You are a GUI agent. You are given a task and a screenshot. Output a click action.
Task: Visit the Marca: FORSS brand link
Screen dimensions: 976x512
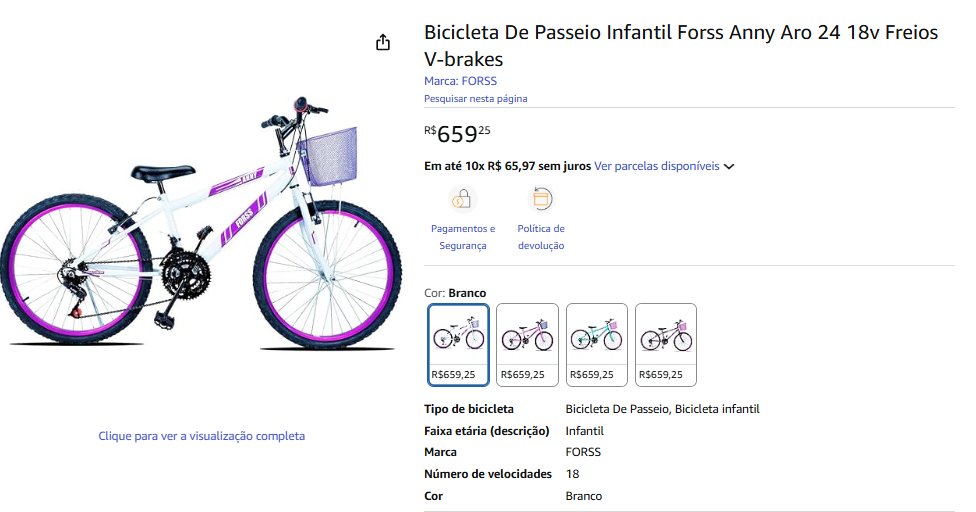(x=460, y=81)
